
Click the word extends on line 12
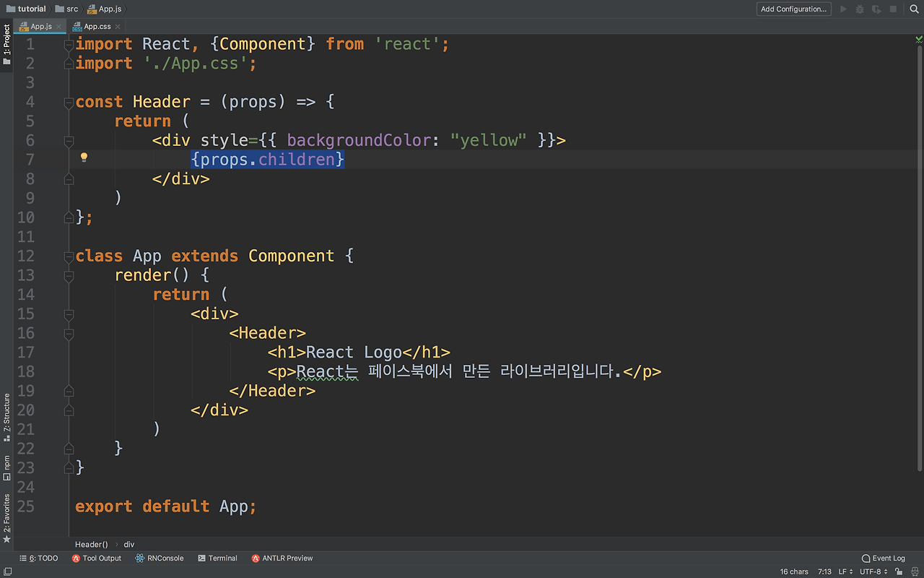pos(205,256)
